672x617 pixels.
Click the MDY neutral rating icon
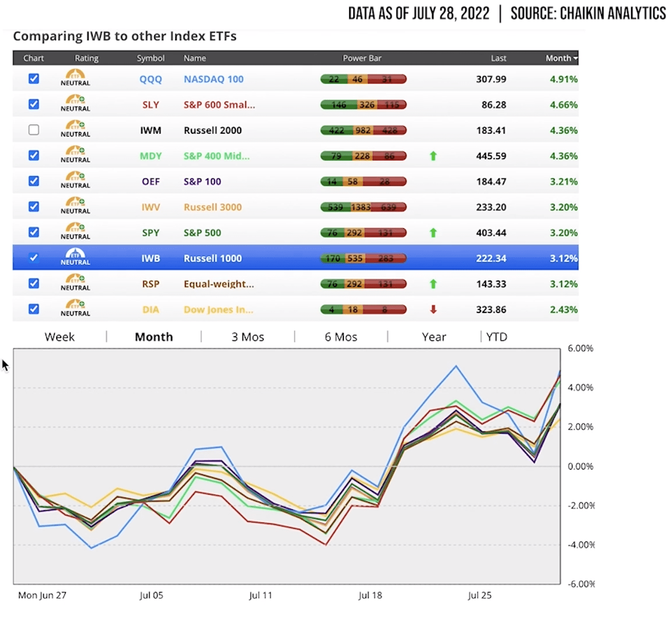76,155
